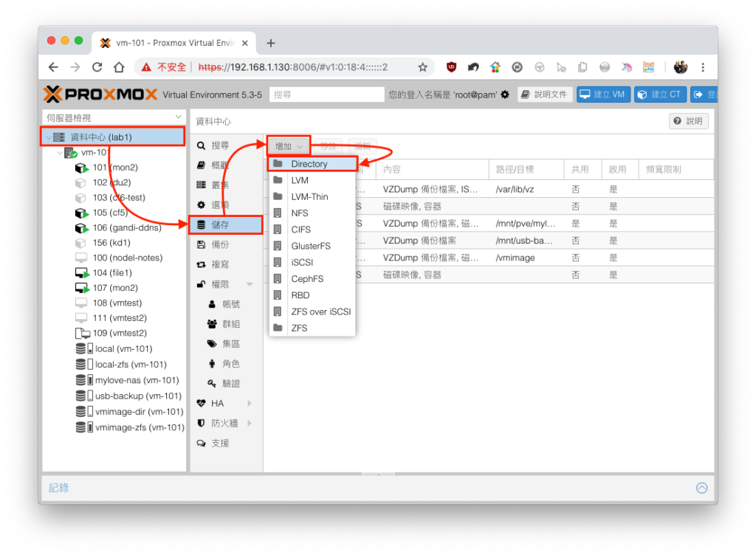This screenshot has width=756, height=555.
Task: Select template 109 (vmtest2) in tree
Action: coord(119,333)
